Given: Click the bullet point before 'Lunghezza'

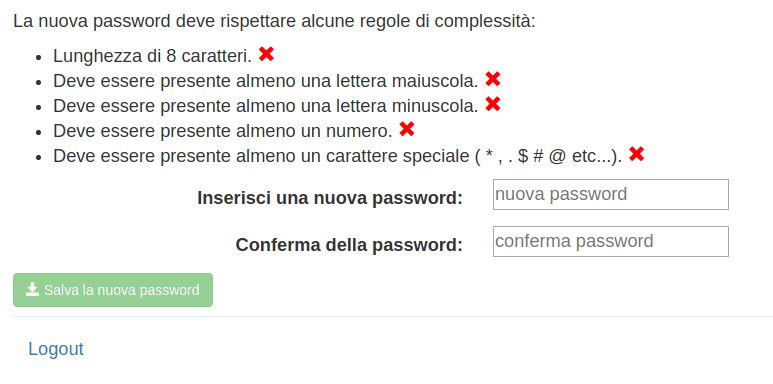Looking at the screenshot, I should coord(39,57).
